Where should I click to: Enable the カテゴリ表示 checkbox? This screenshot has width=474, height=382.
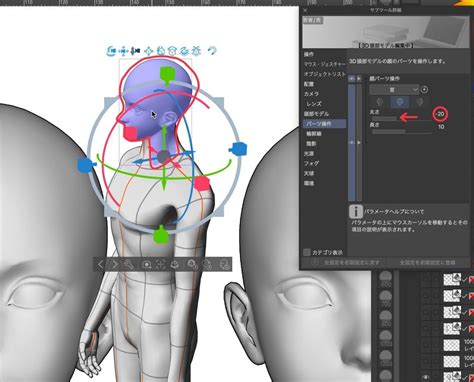pos(307,252)
